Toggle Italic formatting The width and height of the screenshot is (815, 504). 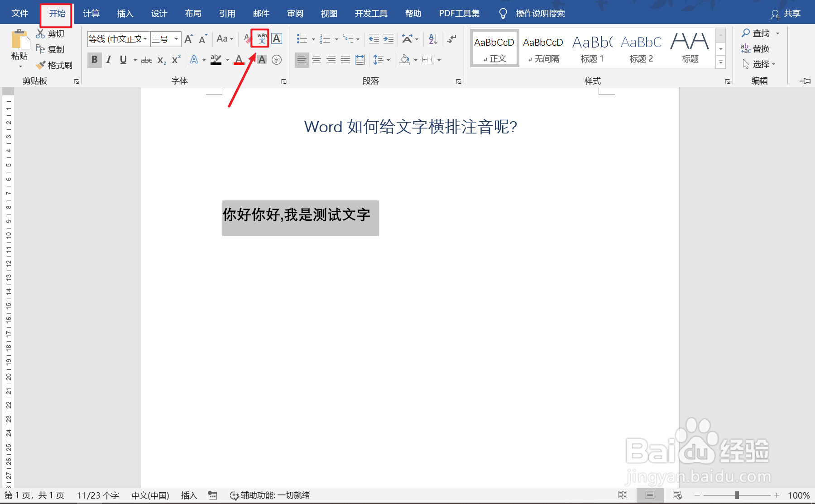[109, 60]
